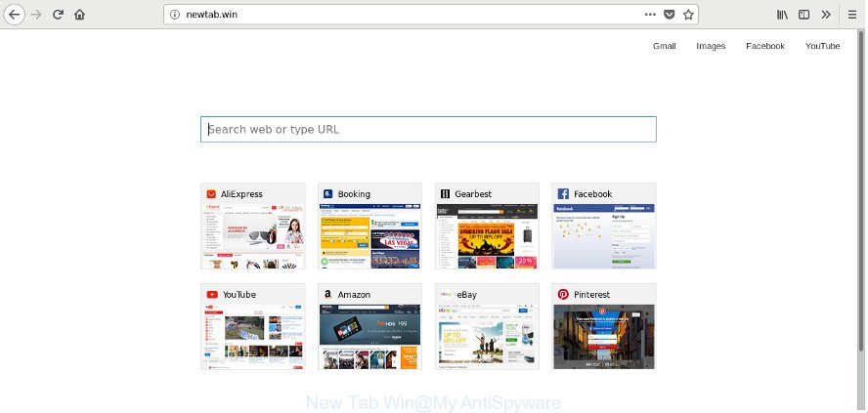Open the Facebook link at top right
This screenshot has width=868, height=413.
point(765,46)
